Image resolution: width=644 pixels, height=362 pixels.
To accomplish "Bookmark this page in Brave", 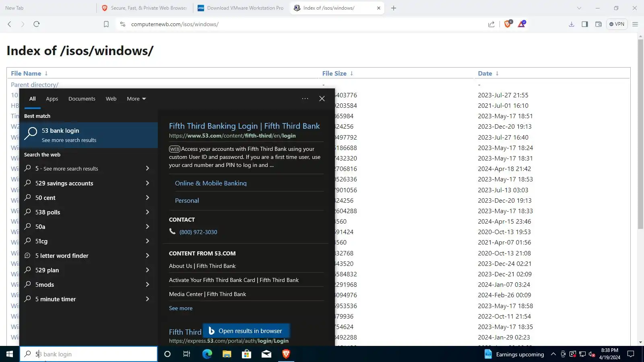I will 106,24.
